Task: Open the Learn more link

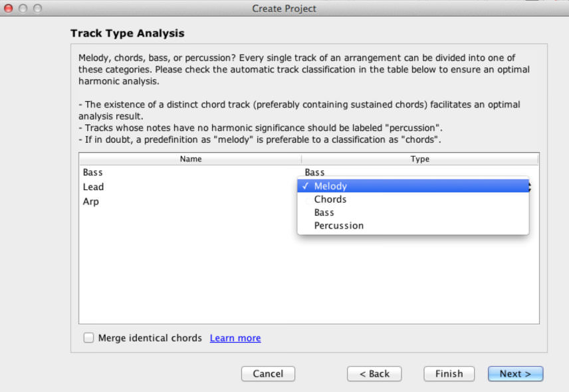Action: (x=235, y=338)
